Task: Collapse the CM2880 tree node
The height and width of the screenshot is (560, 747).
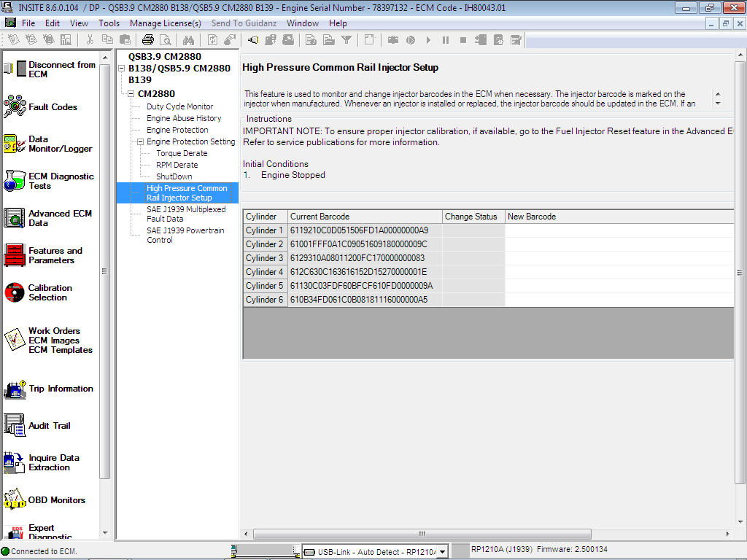Action: (131, 94)
